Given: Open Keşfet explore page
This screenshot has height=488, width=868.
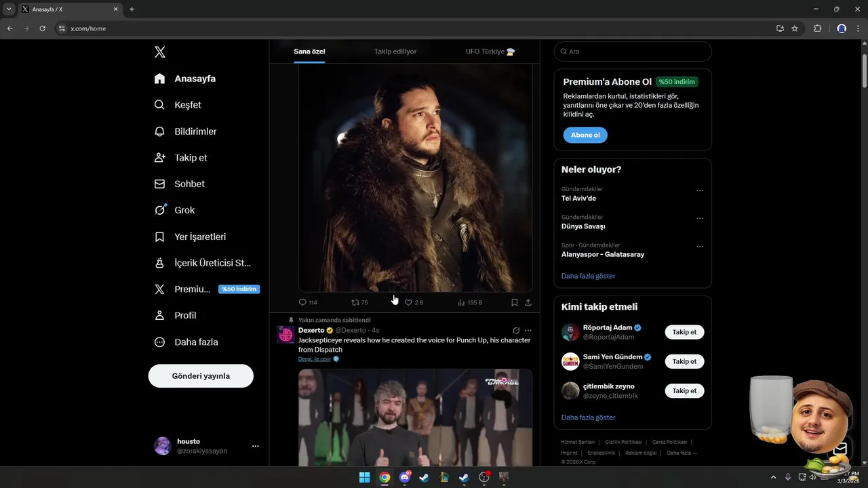Looking at the screenshot, I should point(178,105).
